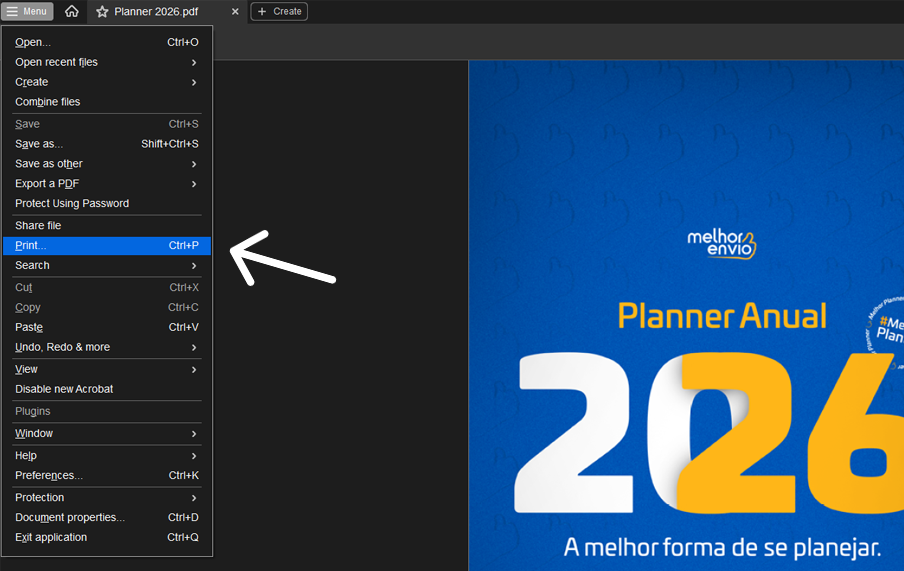This screenshot has width=904, height=571.
Task: Click the plus icon in Create button
Action: tap(262, 12)
